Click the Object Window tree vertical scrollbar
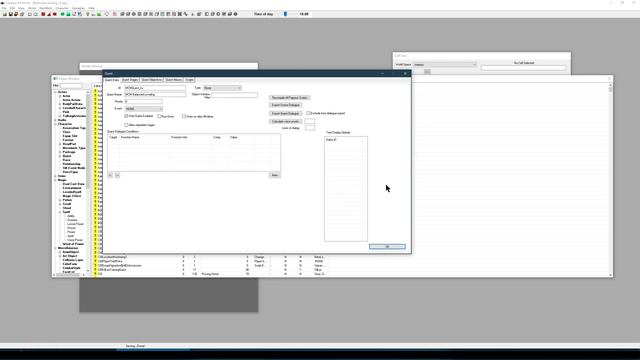 pyautogui.click(x=87, y=182)
